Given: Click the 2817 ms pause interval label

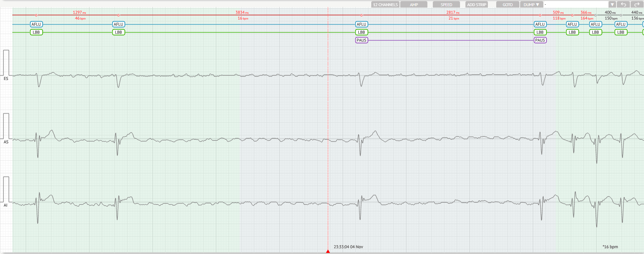Looking at the screenshot, I should click(x=453, y=13).
